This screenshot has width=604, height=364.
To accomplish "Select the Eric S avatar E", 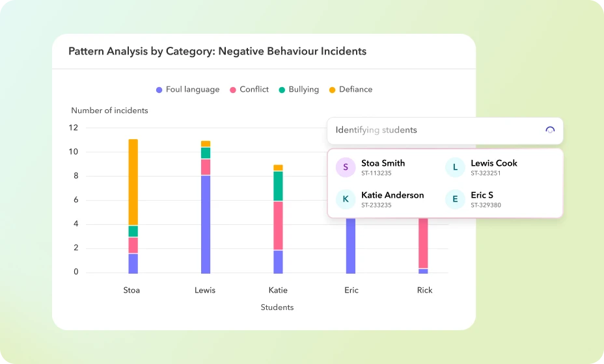I will coord(455,200).
